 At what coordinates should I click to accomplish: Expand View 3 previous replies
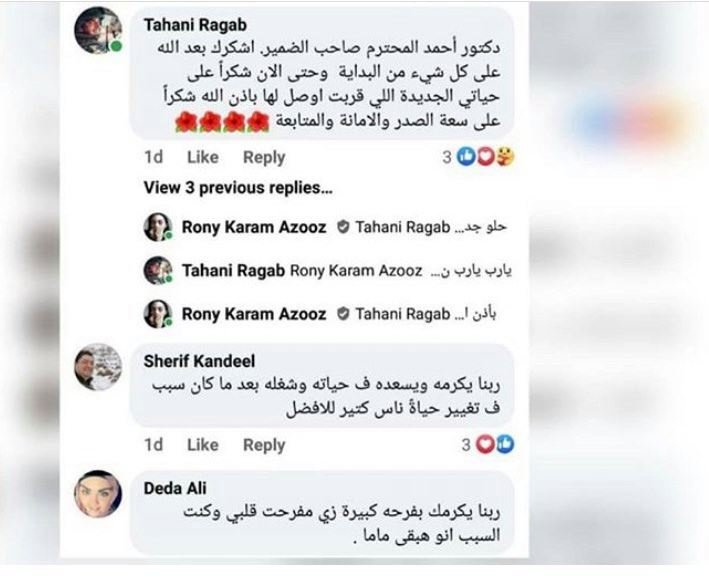point(238,188)
